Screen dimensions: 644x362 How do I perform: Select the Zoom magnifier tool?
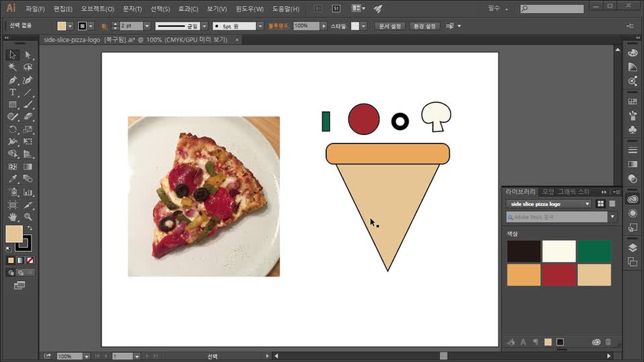28,217
